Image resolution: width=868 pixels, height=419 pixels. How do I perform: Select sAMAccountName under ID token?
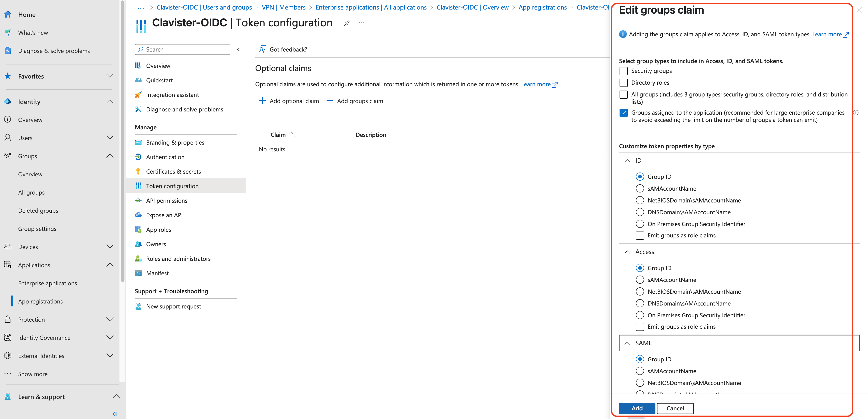click(x=640, y=189)
